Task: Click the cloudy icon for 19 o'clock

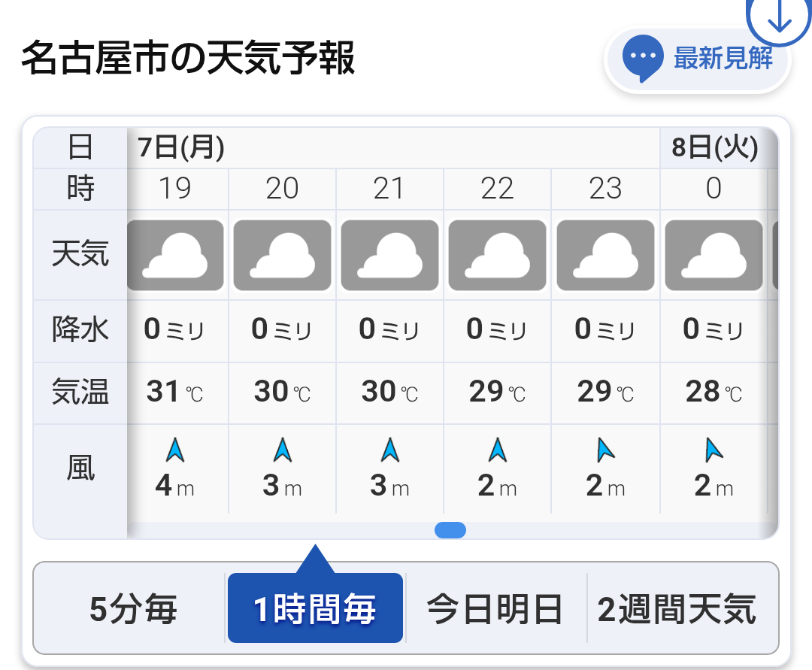Action: [175, 255]
